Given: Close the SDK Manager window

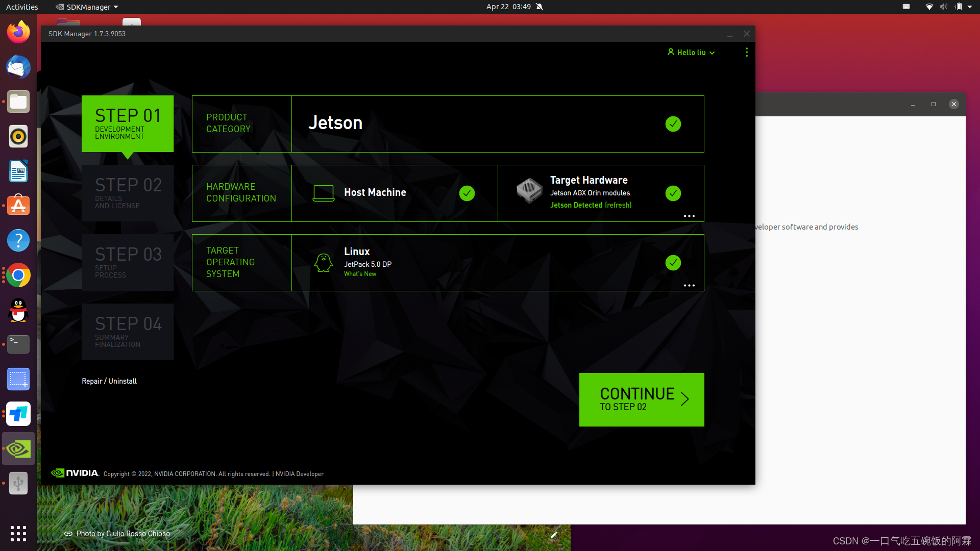Looking at the screenshot, I should point(747,34).
